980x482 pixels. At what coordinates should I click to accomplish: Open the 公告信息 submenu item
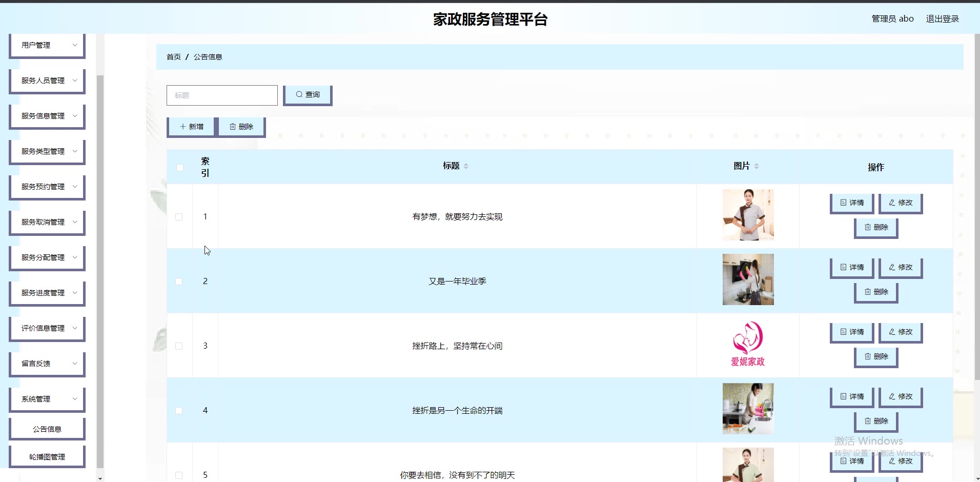(x=47, y=429)
